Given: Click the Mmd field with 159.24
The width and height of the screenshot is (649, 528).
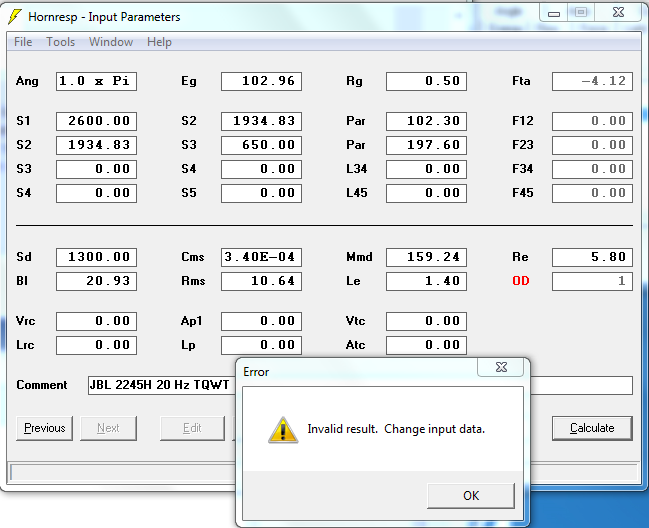Looking at the screenshot, I should point(426,257).
